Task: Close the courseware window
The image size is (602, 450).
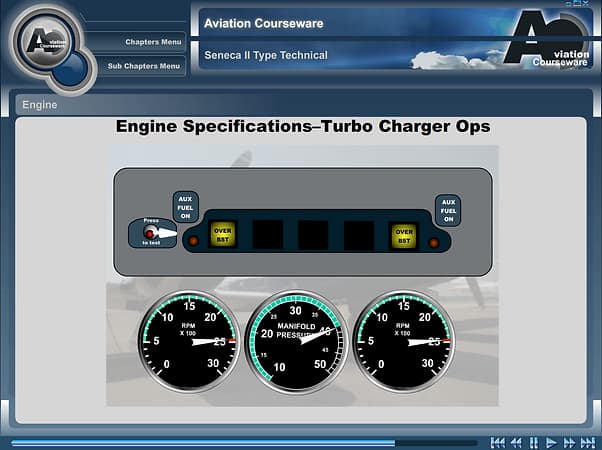Action: pyautogui.click(x=586, y=3)
